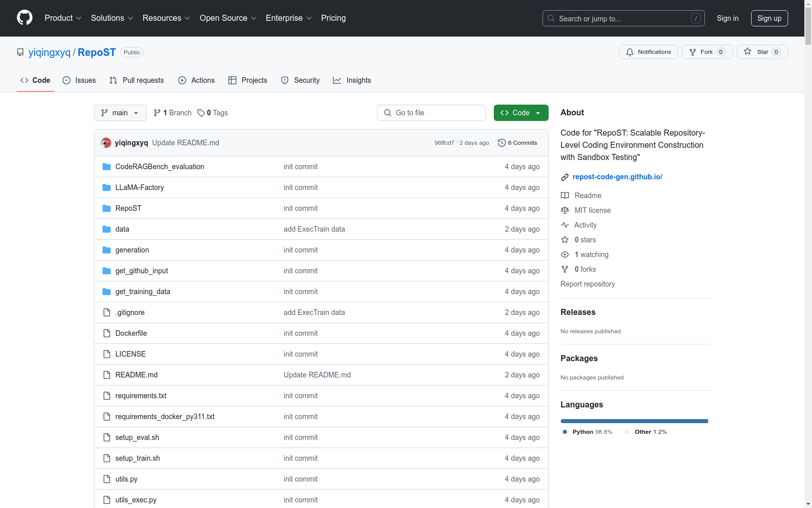The image size is (812, 508).
Task: View the 6 Commits history
Action: (x=518, y=143)
